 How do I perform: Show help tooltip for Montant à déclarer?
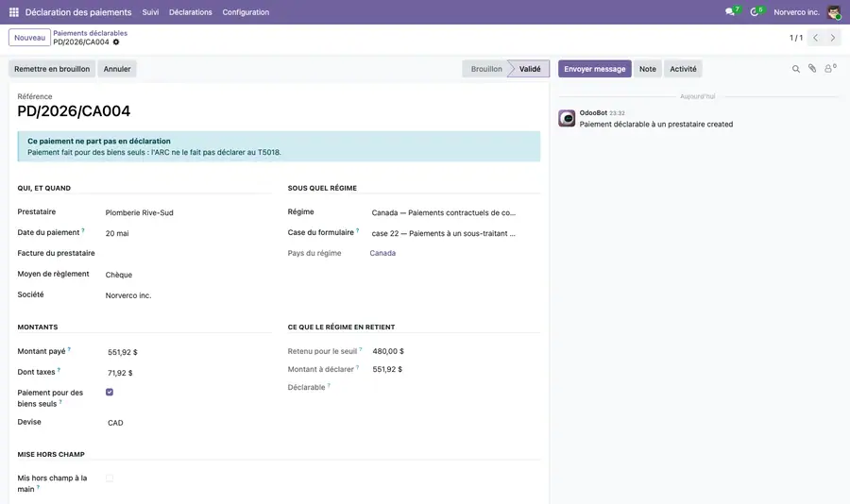pyautogui.click(x=357, y=367)
